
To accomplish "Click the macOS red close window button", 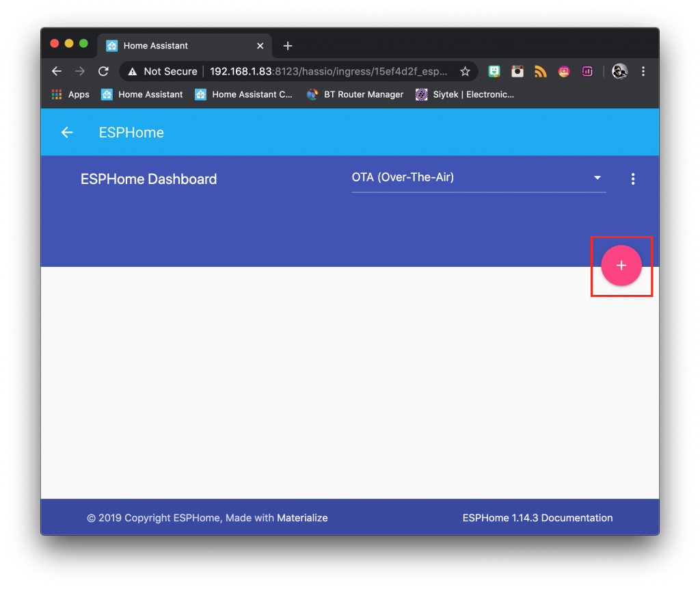I will click(x=55, y=43).
